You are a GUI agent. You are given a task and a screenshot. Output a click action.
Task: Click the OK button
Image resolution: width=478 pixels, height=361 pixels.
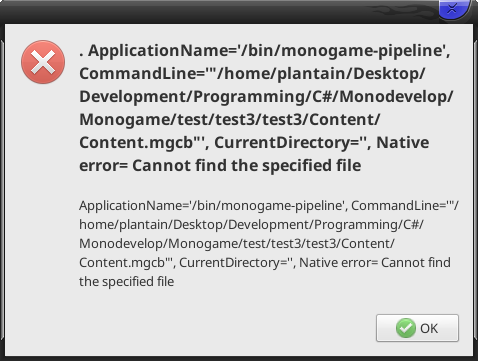click(x=417, y=328)
